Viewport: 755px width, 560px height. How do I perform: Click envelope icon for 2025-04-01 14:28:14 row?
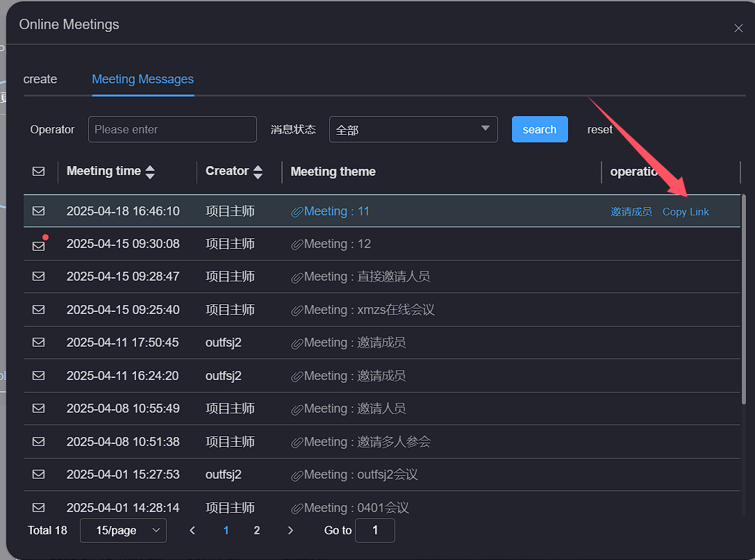38,507
